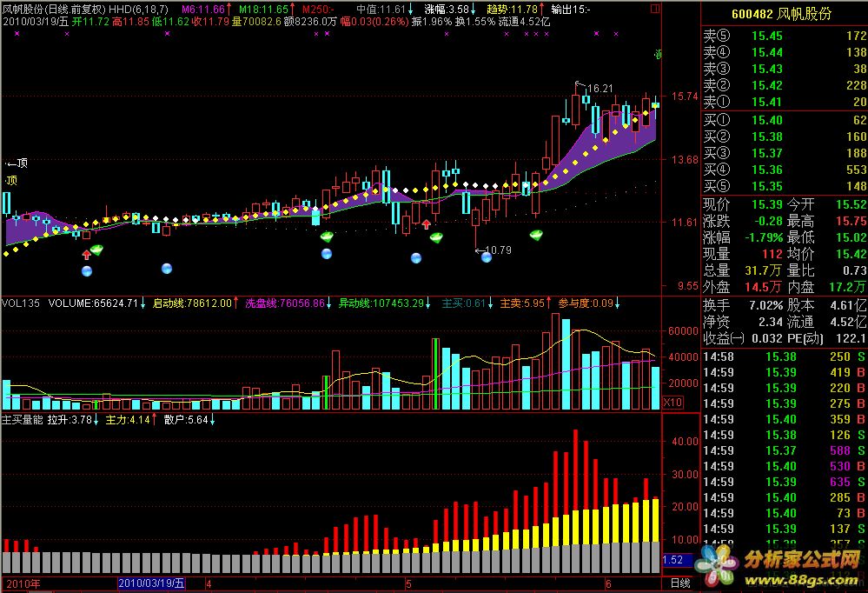Click the blue 1.52 value box
Viewport: 868px width, 593px height.
point(677,560)
